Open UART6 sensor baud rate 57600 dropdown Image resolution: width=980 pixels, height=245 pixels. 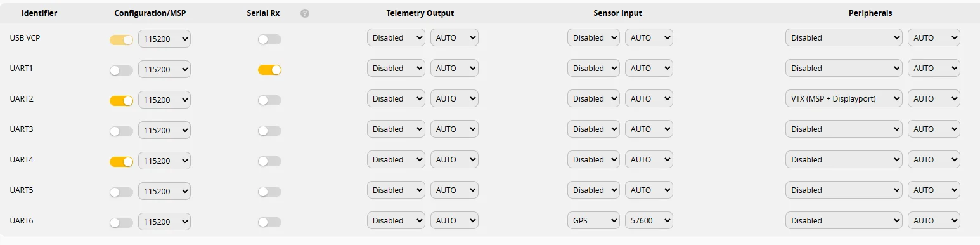click(x=648, y=220)
